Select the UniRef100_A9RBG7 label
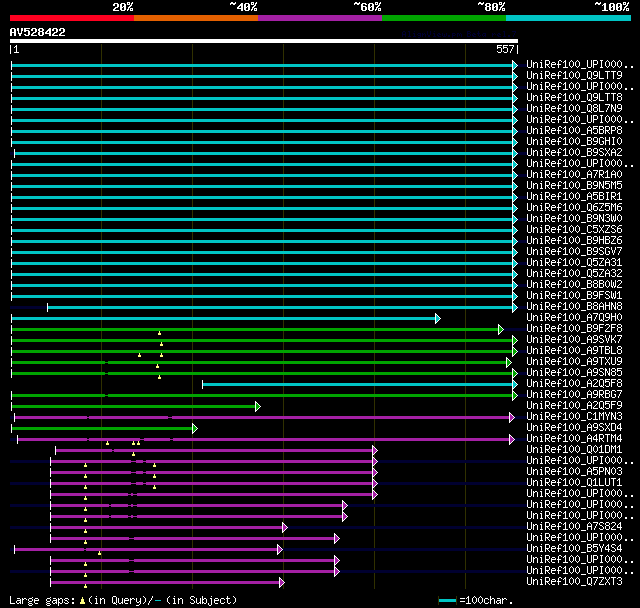The image size is (640, 608). click(574, 395)
